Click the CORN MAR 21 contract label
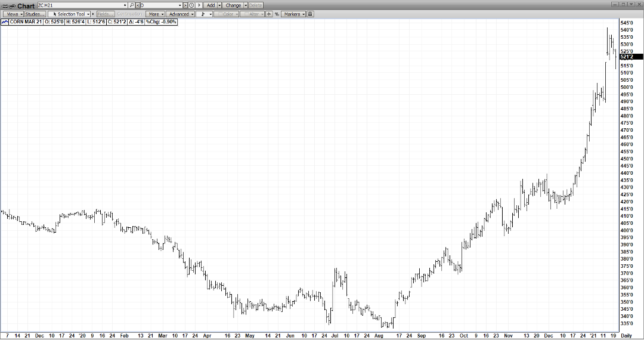This screenshot has height=340, width=644. point(26,21)
